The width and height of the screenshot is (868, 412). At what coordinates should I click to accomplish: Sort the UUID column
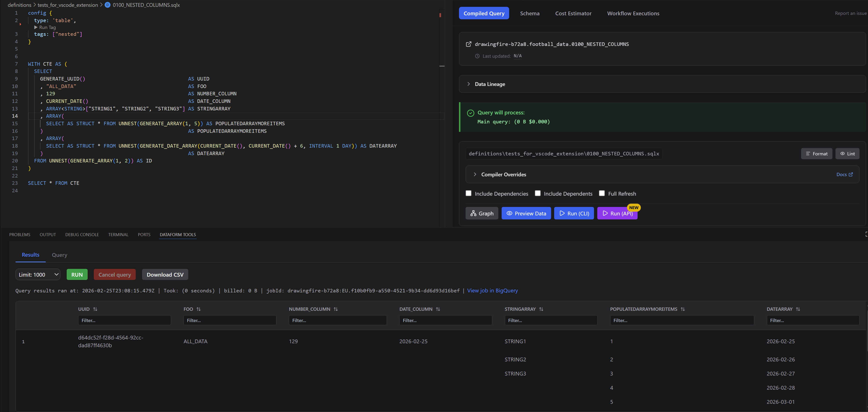pos(95,309)
